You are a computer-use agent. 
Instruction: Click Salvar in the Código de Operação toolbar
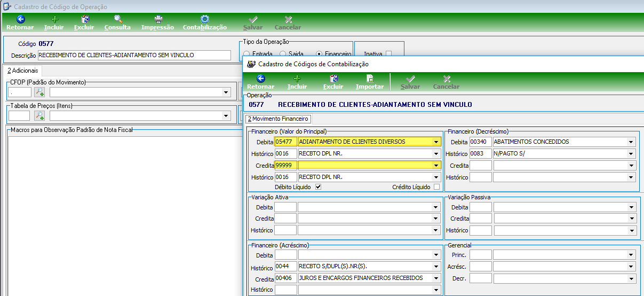(253, 22)
